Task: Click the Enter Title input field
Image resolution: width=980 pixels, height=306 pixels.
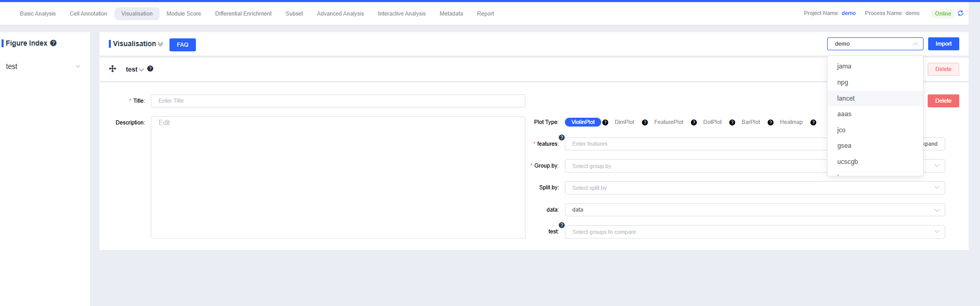Action: pyautogui.click(x=338, y=101)
